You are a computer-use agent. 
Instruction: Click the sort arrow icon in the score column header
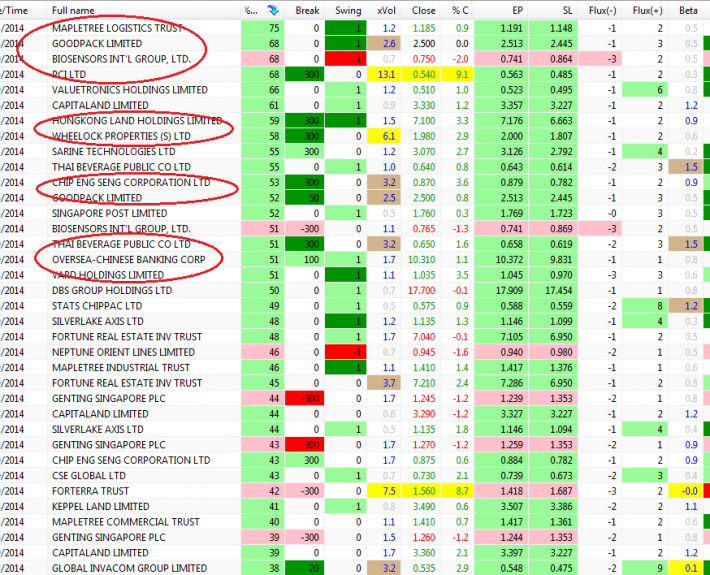point(274,9)
